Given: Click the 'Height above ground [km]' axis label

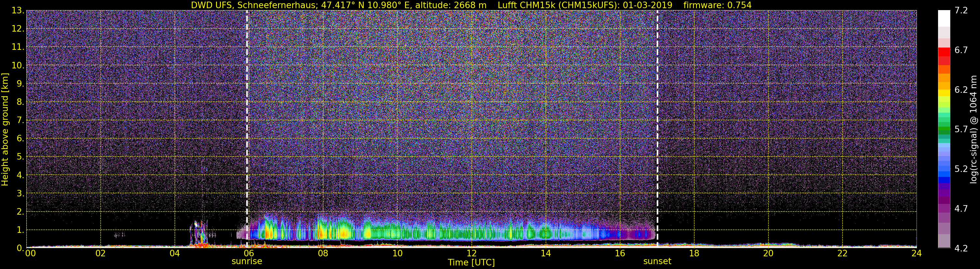Looking at the screenshot, I should [5, 130].
